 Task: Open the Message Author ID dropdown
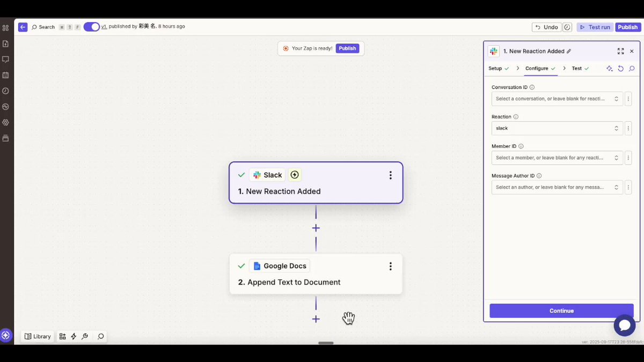coord(557,187)
